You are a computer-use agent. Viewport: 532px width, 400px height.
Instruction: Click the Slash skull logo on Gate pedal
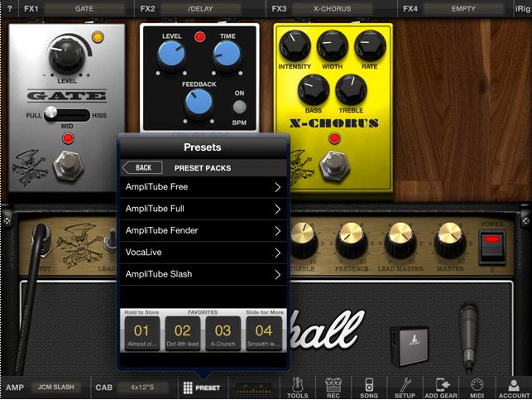click(x=30, y=167)
